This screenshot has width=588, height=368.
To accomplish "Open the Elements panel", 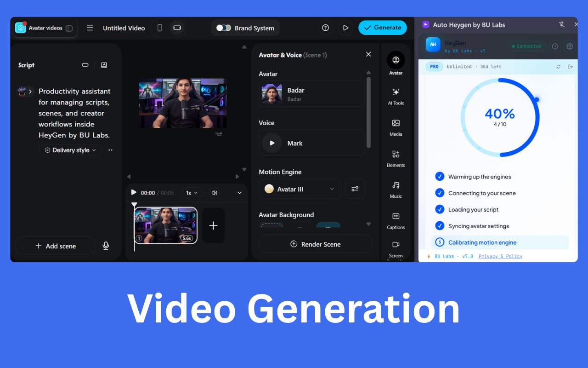I will (x=396, y=159).
